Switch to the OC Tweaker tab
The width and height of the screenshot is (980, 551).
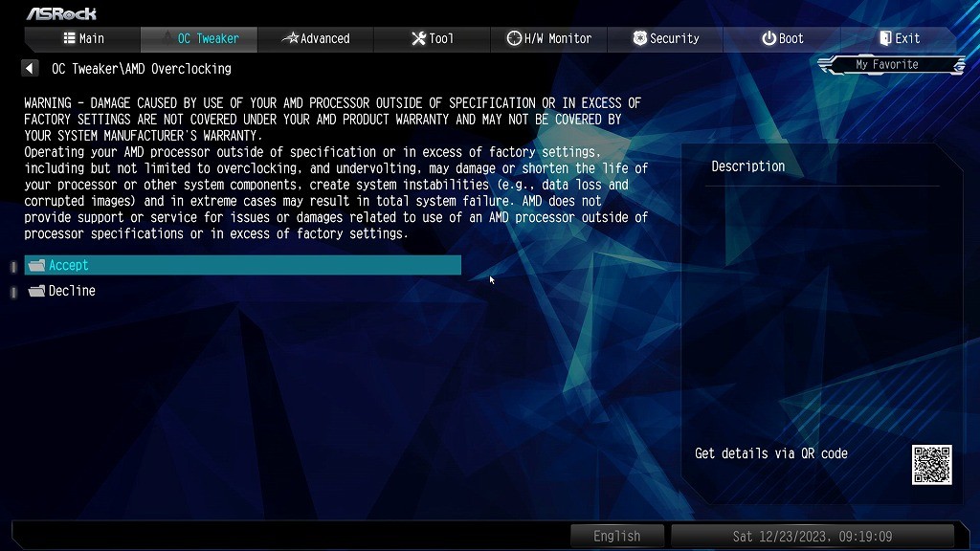(199, 38)
